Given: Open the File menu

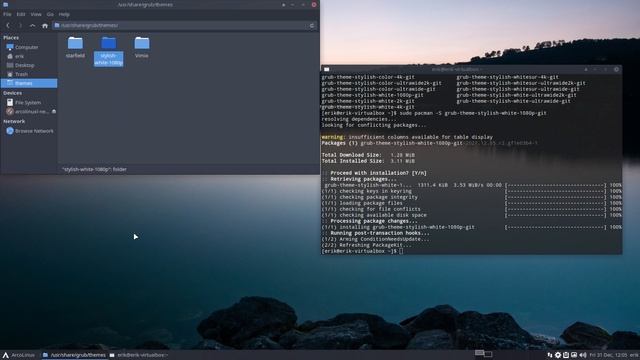Looking at the screenshot, I should tap(7, 14).
